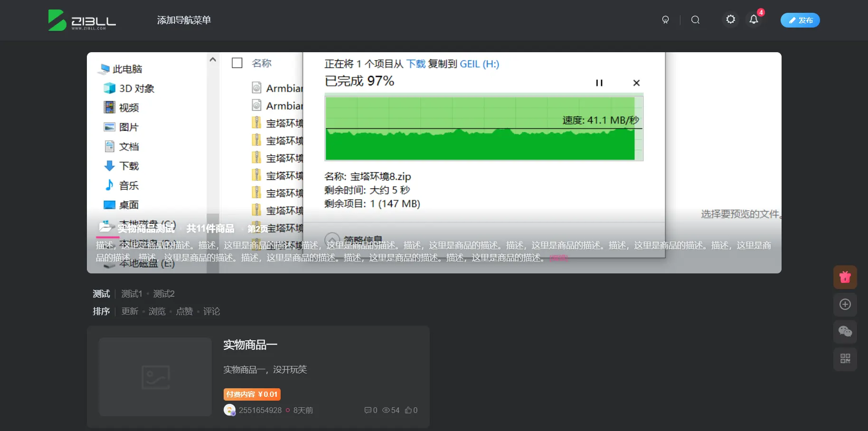
Task: Open the Zibll logo home link
Action: [82, 20]
